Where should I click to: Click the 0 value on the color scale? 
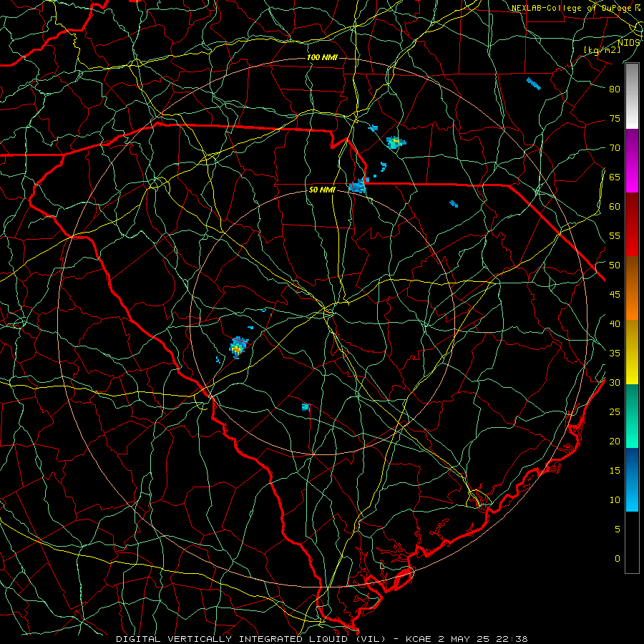pos(618,559)
